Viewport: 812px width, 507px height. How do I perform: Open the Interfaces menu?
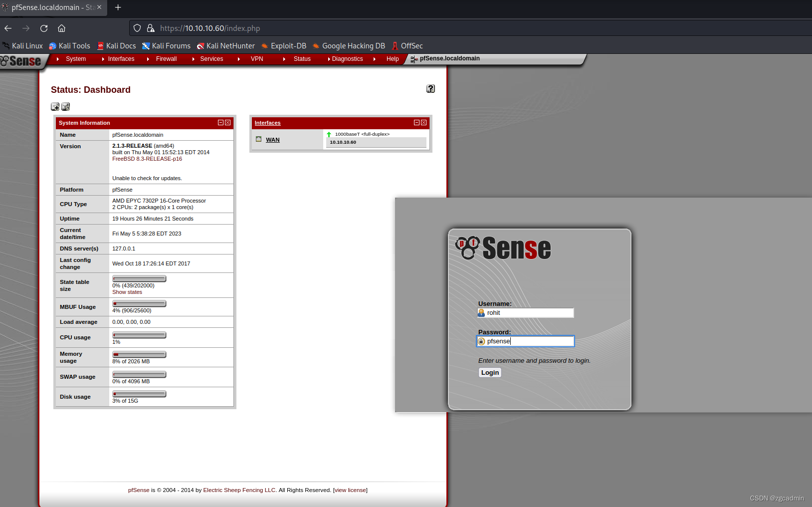pyautogui.click(x=121, y=59)
